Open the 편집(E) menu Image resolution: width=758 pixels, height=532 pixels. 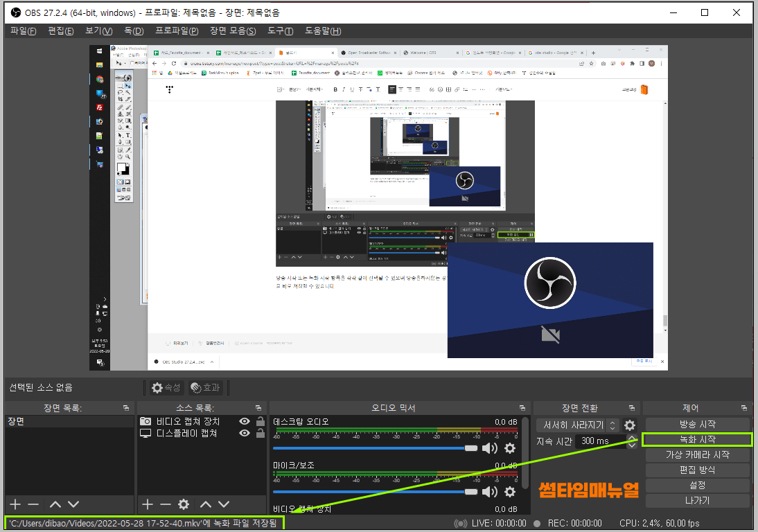click(x=61, y=31)
